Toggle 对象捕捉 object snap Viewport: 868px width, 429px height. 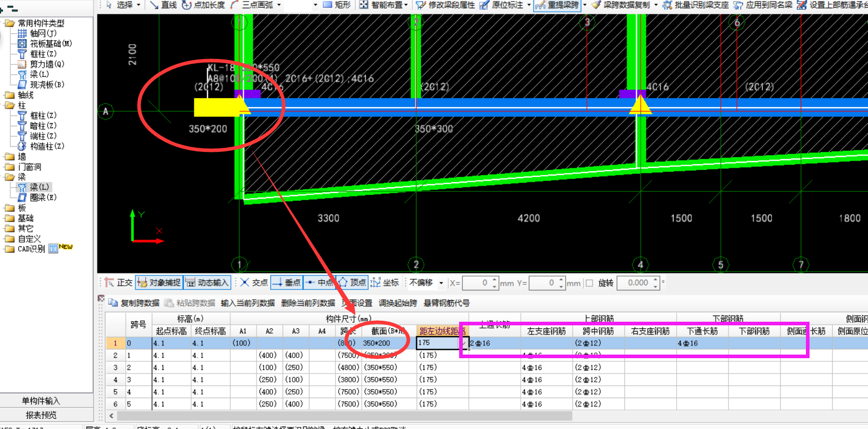159,282
